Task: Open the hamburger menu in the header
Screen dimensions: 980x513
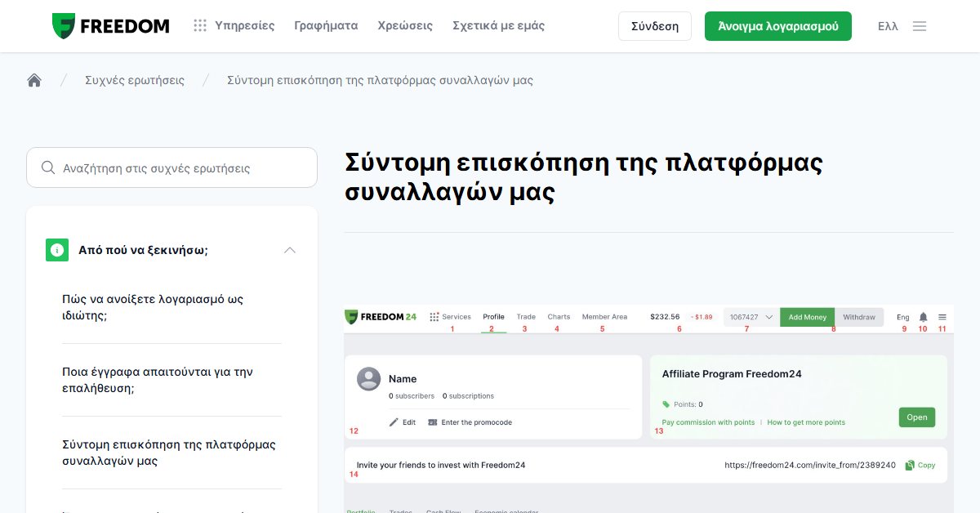Action: pyautogui.click(x=920, y=26)
